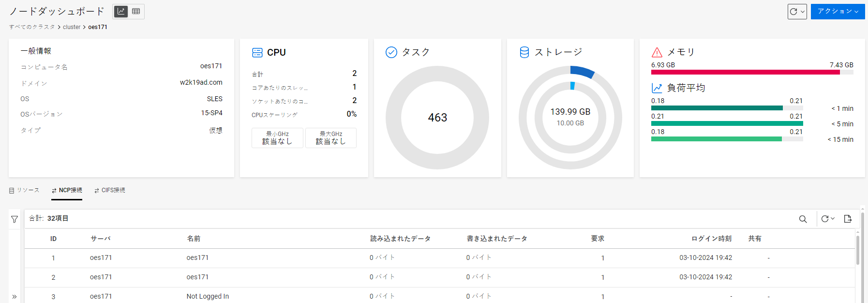Click the red memory usage bar
Viewport: 868px width, 303px height.
(x=745, y=72)
